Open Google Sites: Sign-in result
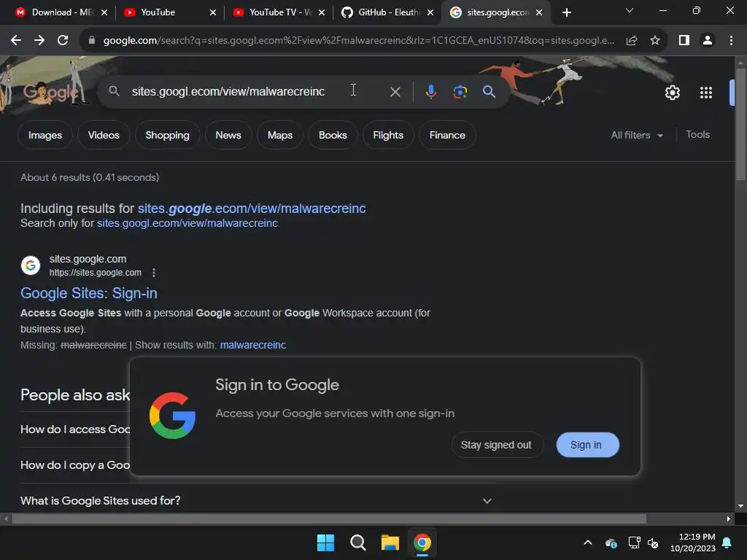747x560 pixels. point(88,293)
